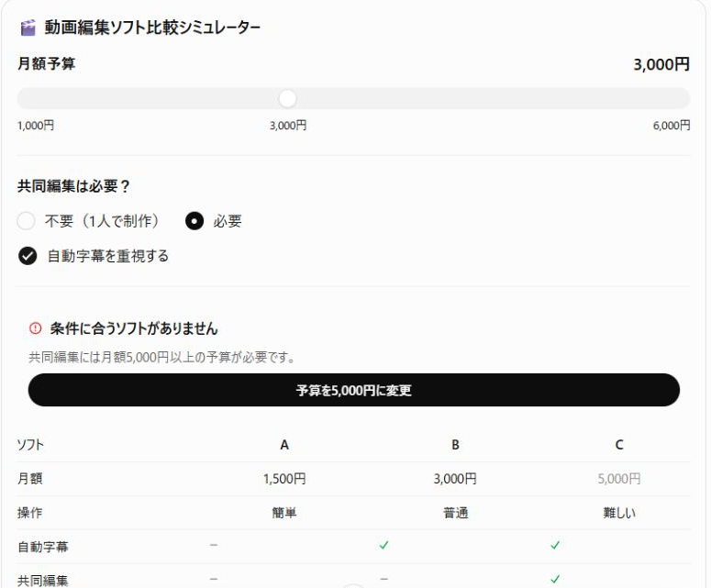The height and width of the screenshot is (588, 711).
Task: Click the 月額予算 heading
Action: [46, 63]
